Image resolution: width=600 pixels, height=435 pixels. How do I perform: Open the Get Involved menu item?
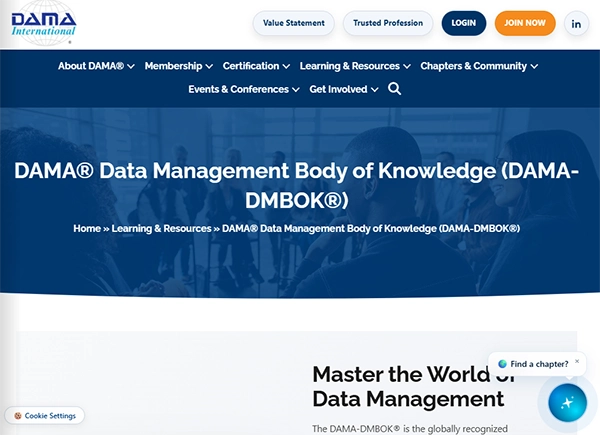pyautogui.click(x=338, y=89)
